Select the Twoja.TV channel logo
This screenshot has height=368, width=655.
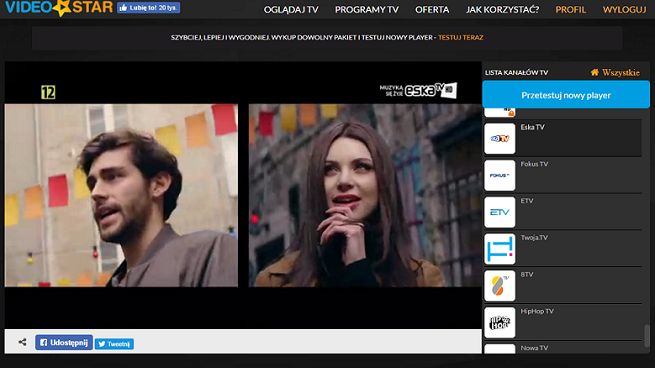coord(500,249)
